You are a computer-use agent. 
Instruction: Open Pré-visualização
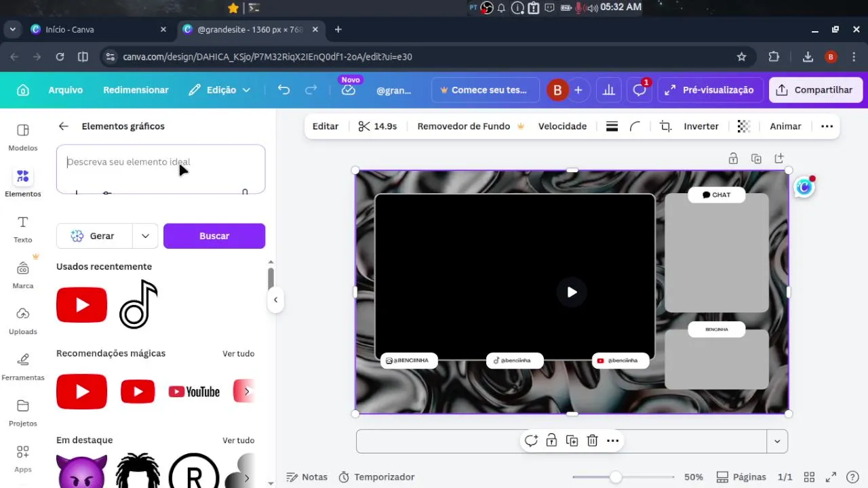pos(710,90)
